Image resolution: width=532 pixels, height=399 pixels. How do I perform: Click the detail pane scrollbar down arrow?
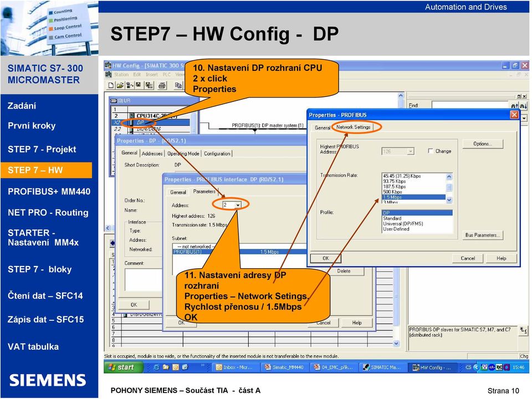click(x=396, y=344)
